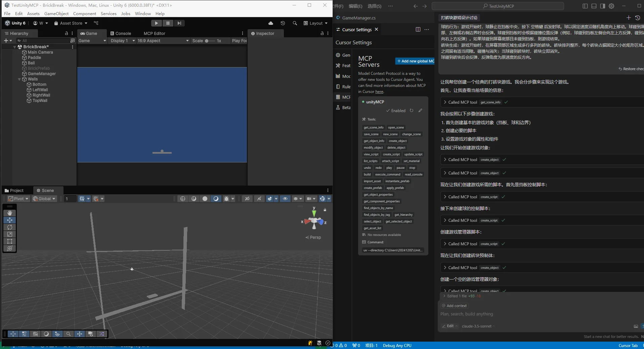Open Unity global search magnifier
This screenshot has height=349, width=644.
click(295, 23)
